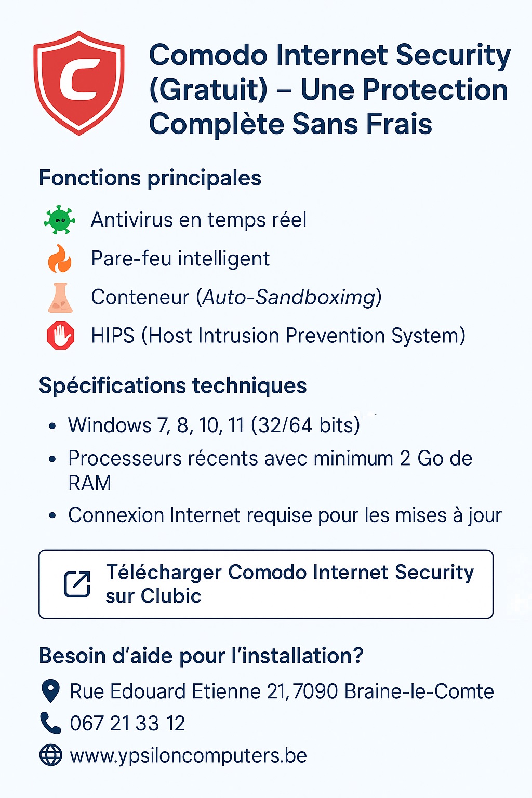The image size is (532, 798).
Task: Click the Spécifications techniques heading
Action: pyautogui.click(x=172, y=385)
